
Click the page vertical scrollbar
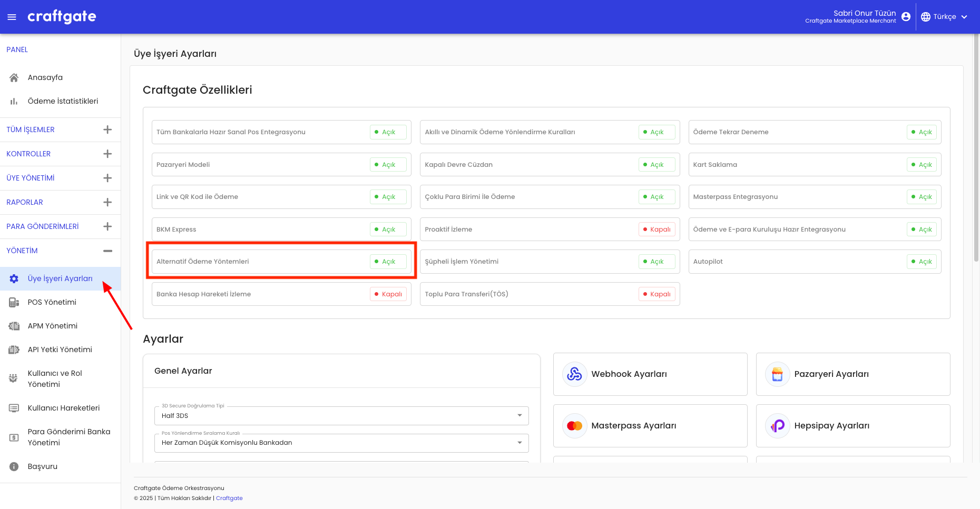(976, 158)
